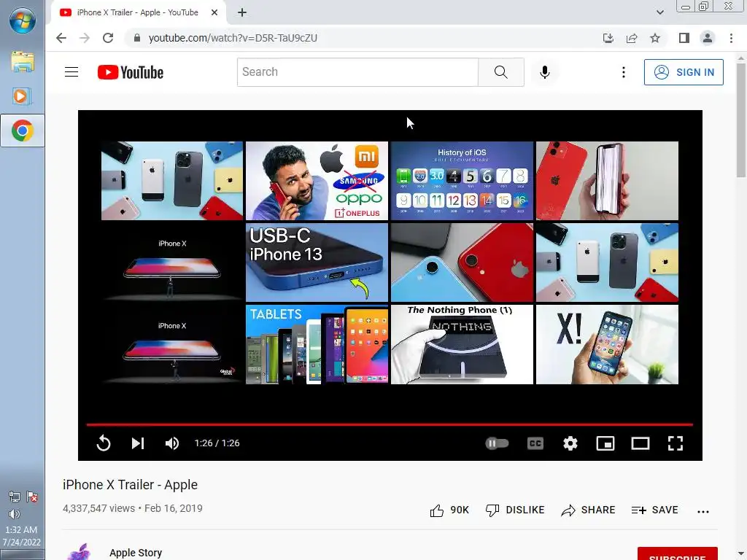Open The Nothing Phone (1) suggested video

point(462,344)
